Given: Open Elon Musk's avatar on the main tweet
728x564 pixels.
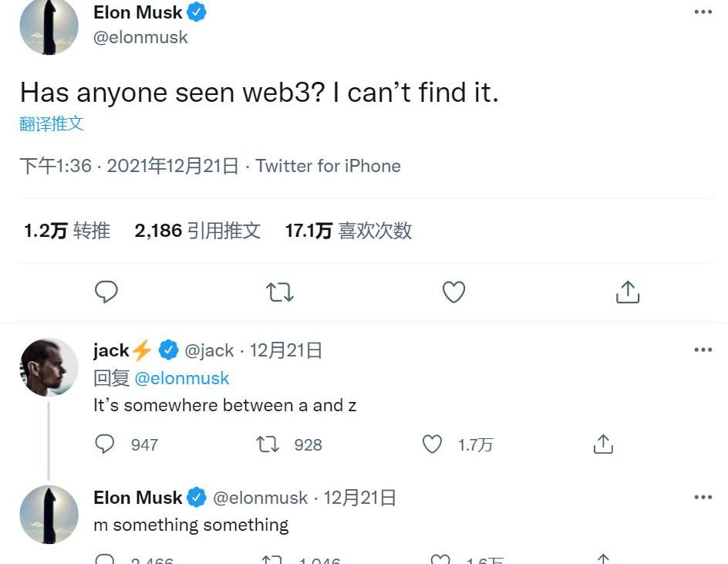Looking at the screenshot, I should point(49,26).
